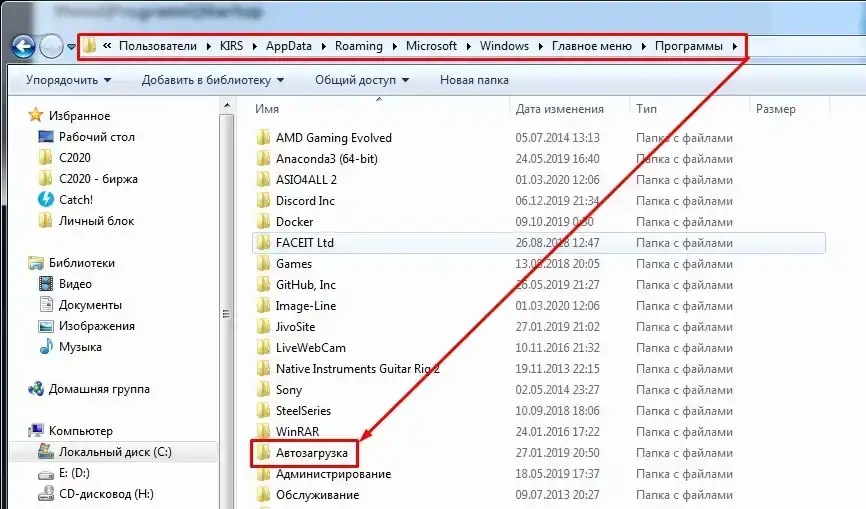Click the FACEIT Ltd folder icon

pos(263,242)
